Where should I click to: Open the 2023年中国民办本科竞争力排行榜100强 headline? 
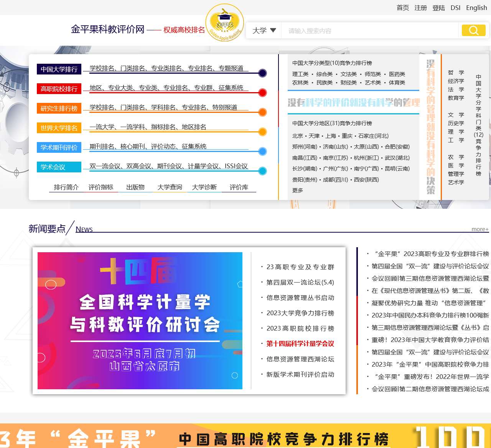(430, 315)
